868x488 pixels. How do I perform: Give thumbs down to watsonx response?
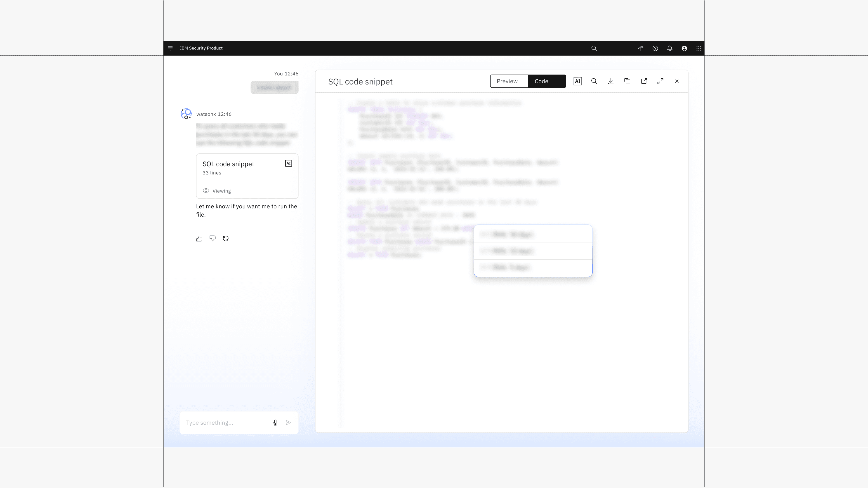(x=212, y=238)
